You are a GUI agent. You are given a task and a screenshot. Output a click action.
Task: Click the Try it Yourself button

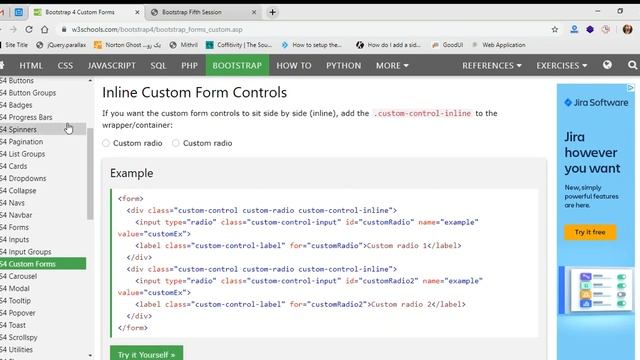click(x=147, y=354)
